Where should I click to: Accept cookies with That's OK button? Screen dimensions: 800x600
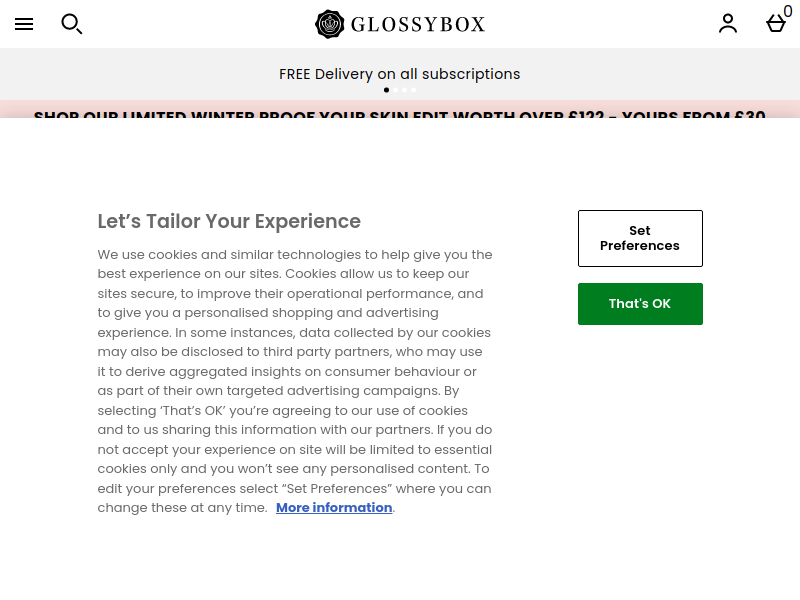(640, 304)
